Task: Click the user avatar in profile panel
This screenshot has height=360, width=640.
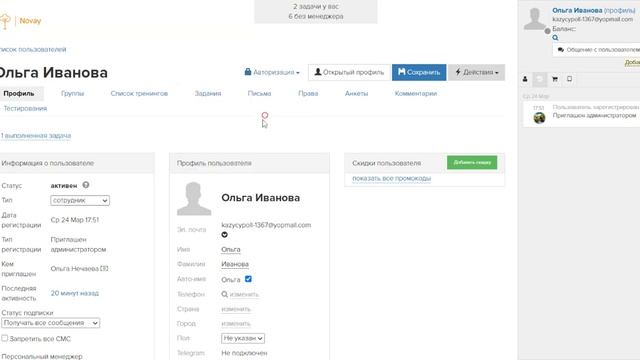Action: tap(194, 198)
